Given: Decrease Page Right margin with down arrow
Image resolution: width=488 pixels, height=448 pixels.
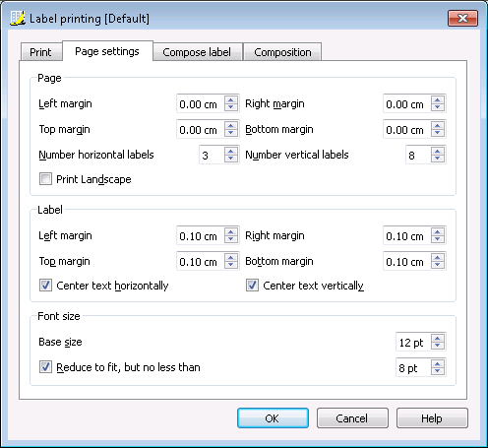Looking at the screenshot, I should click(x=438, y=107).
